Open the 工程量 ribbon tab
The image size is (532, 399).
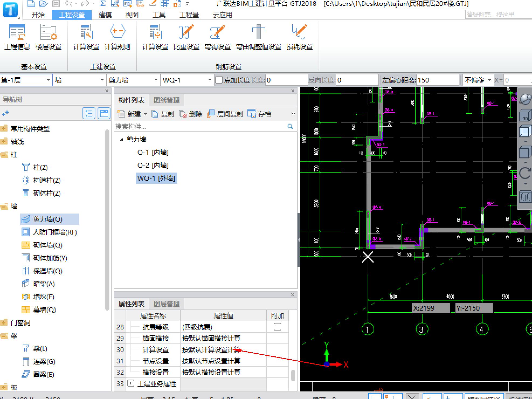coord(189,15)
